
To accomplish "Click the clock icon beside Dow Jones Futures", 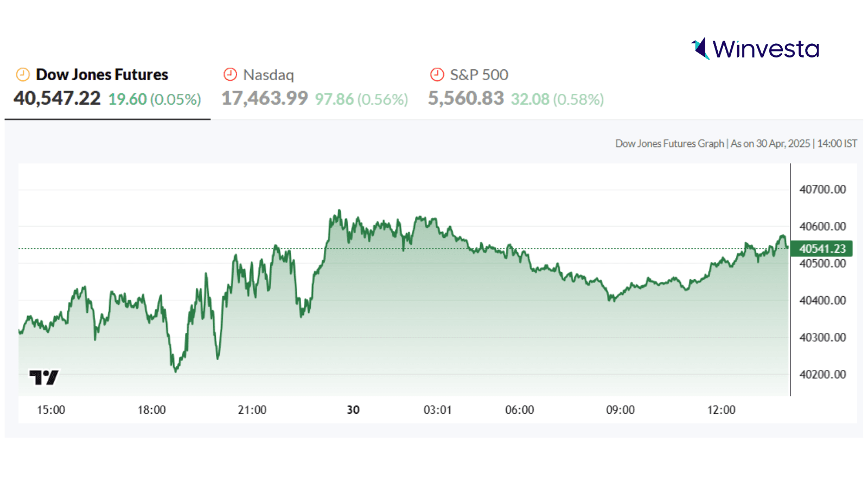I will point(23,74).
